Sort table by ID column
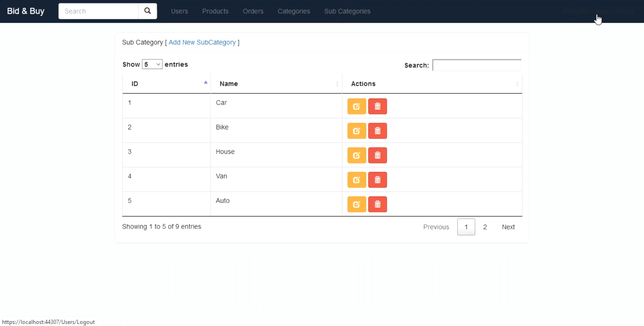 tap(166, 84)
